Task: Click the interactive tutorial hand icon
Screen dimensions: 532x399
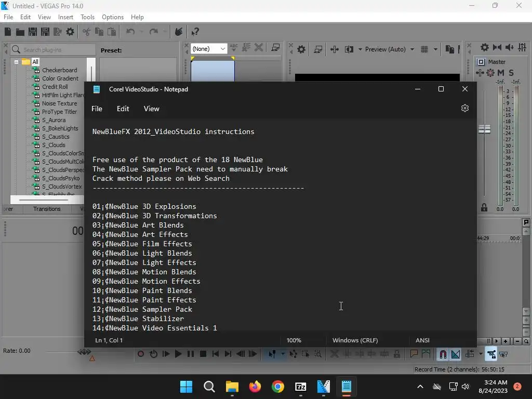Action: point(179,32)
